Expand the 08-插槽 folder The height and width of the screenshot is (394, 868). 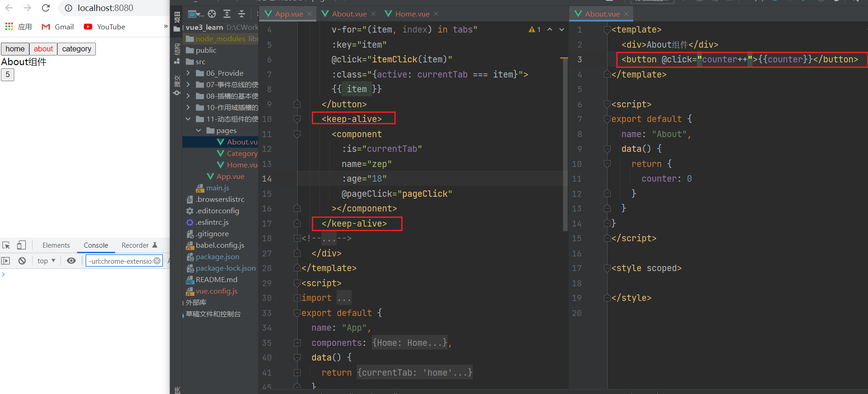point(188,96)
